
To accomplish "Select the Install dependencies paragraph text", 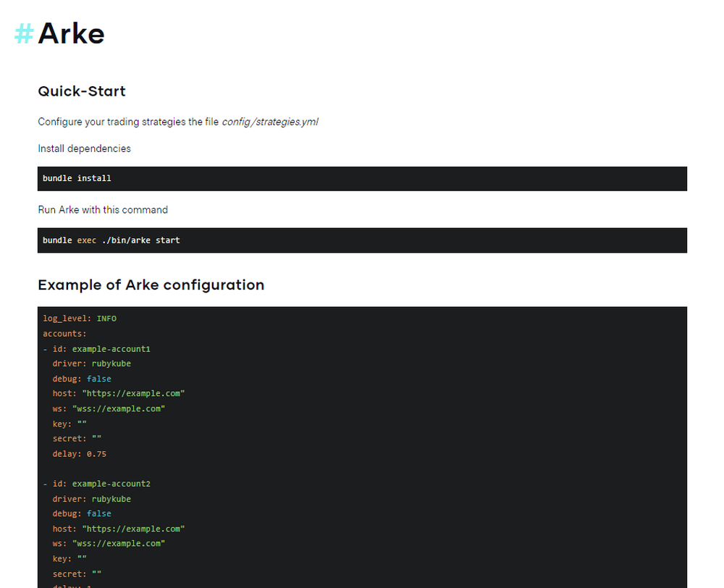I will pos(84,148).
